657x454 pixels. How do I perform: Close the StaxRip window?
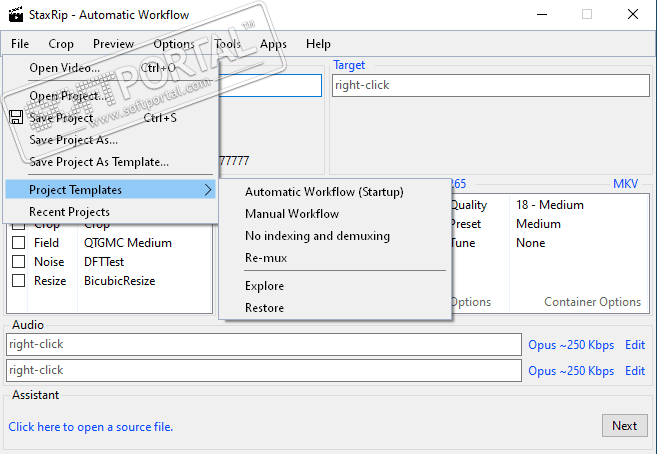[x=633, y=15]
